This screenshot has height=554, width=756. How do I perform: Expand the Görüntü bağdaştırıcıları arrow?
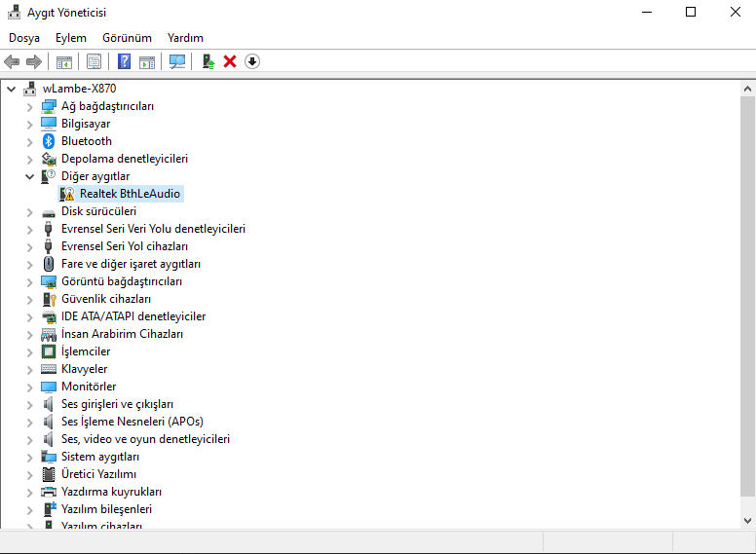pos(30,282)
